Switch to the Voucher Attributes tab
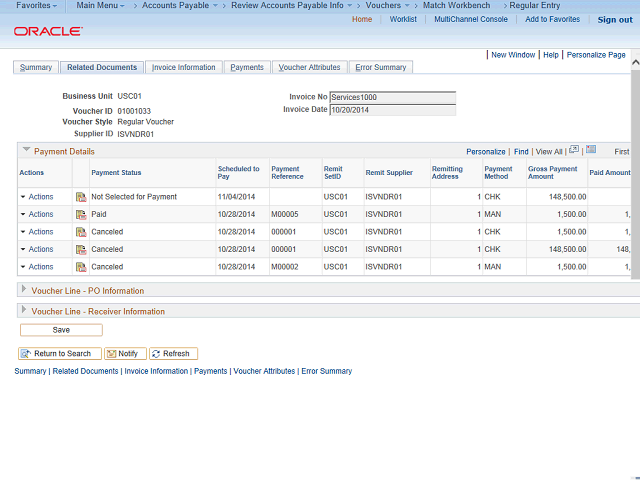Screen dimensions: 640x480 pos(309,67)
